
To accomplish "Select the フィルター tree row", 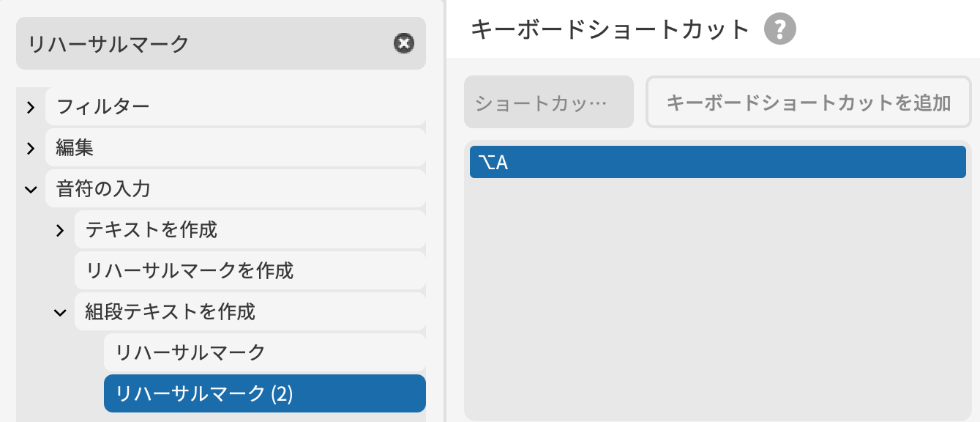I will tap(234, 108).
